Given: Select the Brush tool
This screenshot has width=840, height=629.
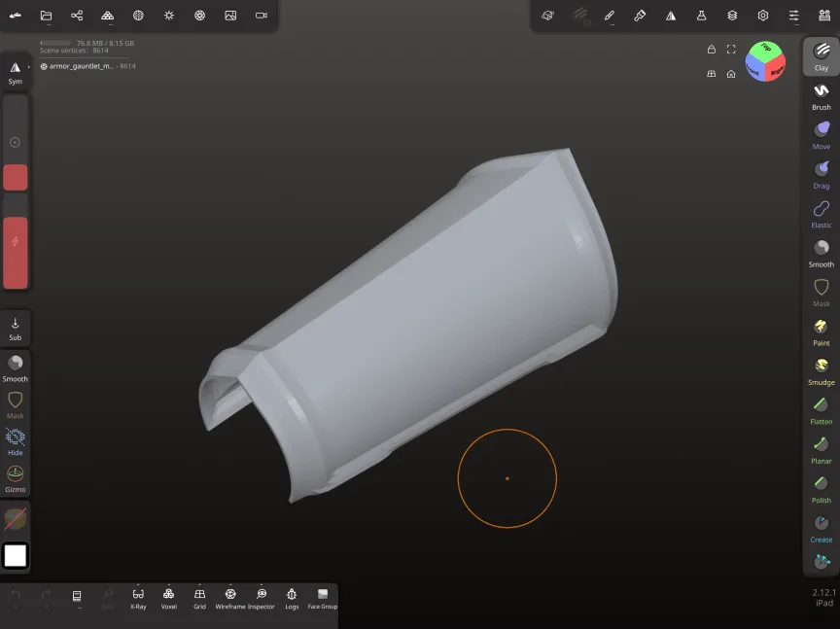Looking at the screenshot, I should [x=821, y=96].
